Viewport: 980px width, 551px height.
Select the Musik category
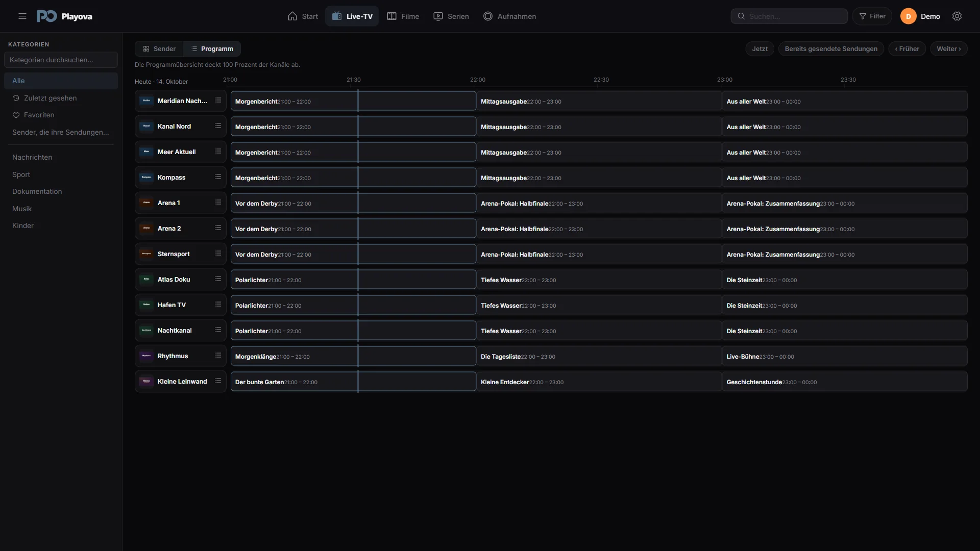tap(61, 209)
